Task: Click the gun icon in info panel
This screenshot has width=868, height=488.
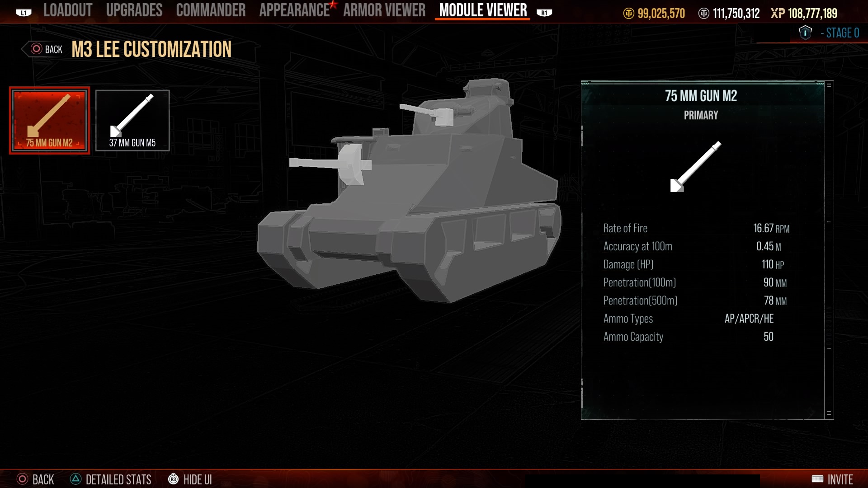Action: (x=696, y=167)
